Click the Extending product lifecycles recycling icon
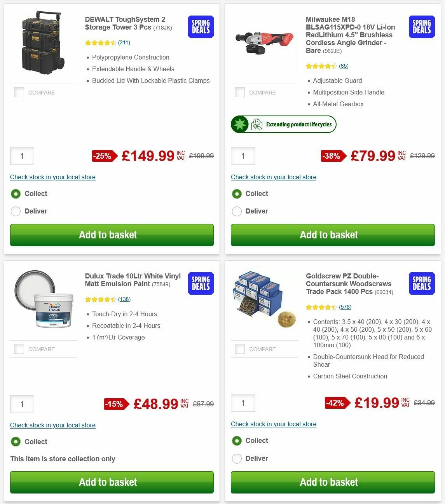The width and height of the screenshot is (445, 504). tap(256, 124)
